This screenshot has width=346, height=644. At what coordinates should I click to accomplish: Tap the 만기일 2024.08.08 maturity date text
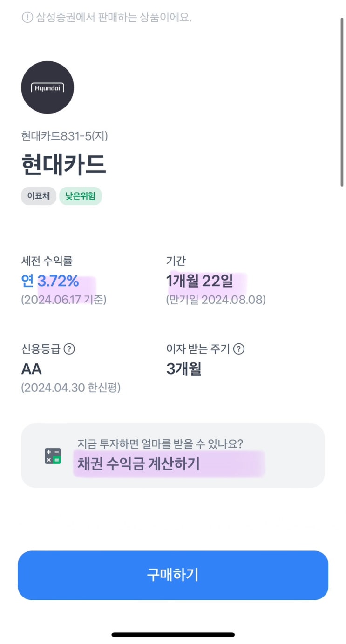click(x=216, y=300)
